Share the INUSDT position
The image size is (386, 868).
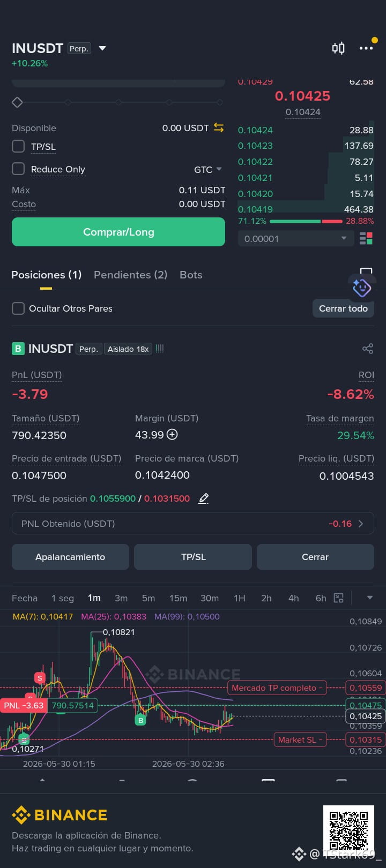367,349
